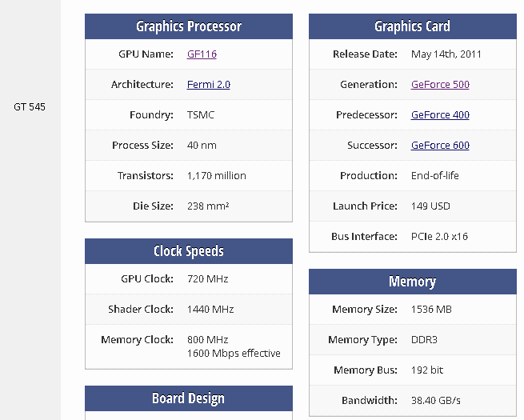This screenshot has height=420, width=524.
Task: Visit the GeForce 600 successor link
Action: (440, 146)
